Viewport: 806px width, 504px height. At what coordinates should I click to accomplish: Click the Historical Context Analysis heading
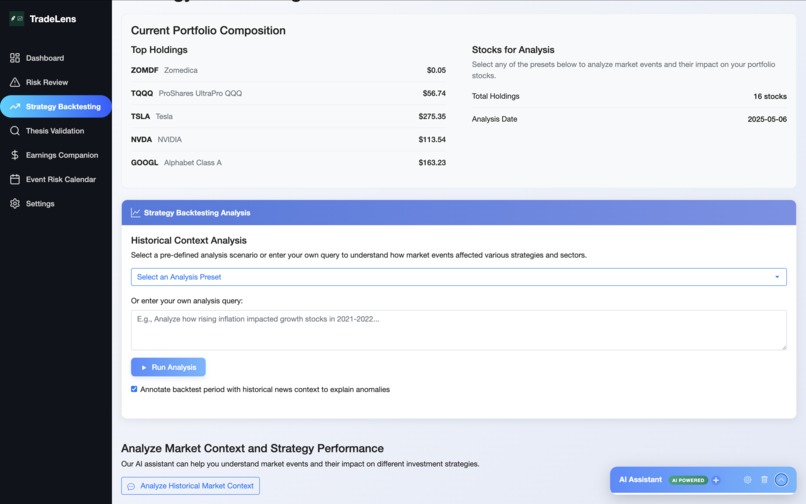coord(189,240)
